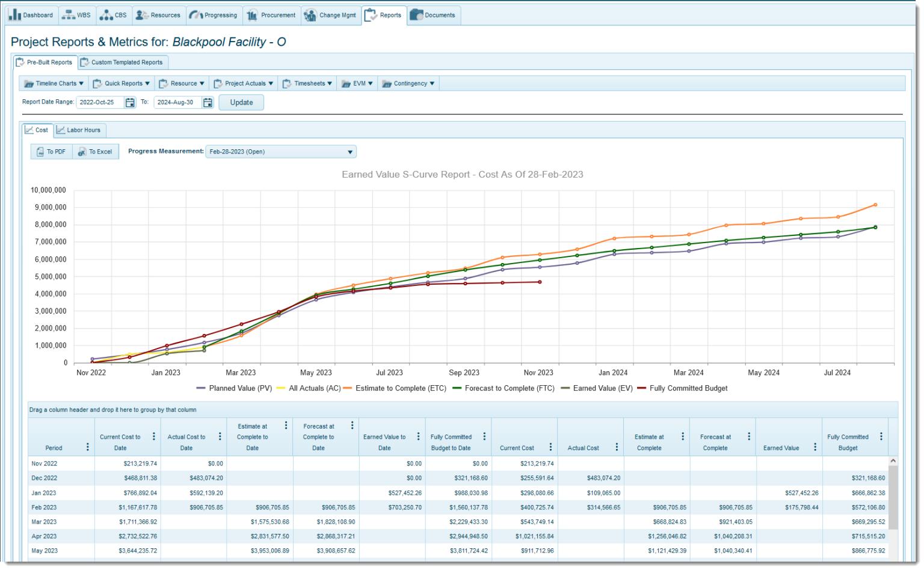
Task: Export report using To PDF icon
Action: click(x=40, y=152)
